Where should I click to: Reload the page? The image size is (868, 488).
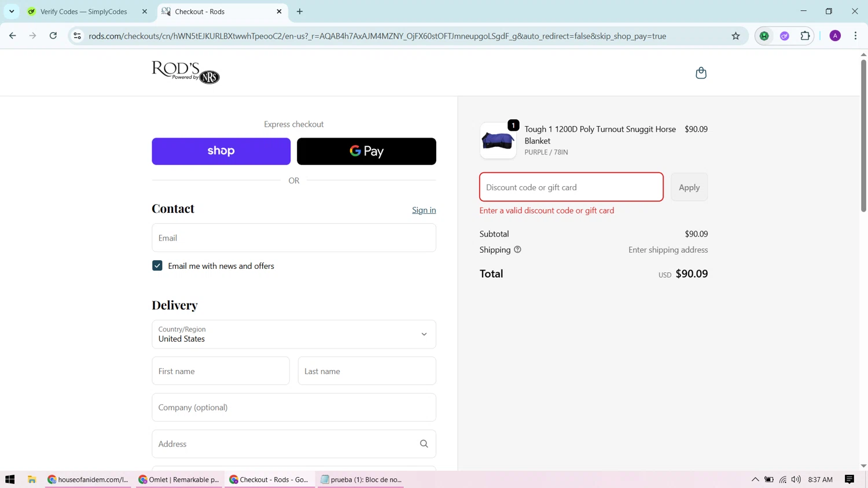[53, 36]
